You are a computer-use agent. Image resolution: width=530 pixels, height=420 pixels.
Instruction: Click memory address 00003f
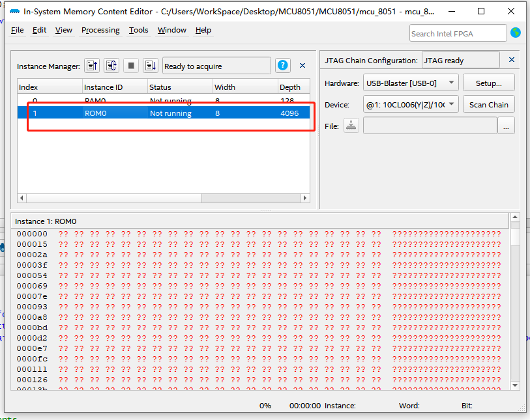coord(32,265)
